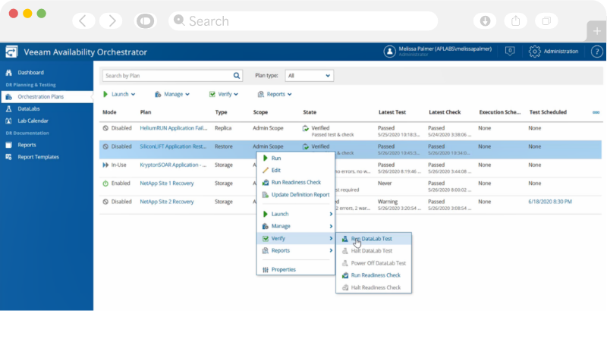Screen dimensions: 607x364
Task: Open the KryptonSOAR Application plan link
Action: coord(173,165)
